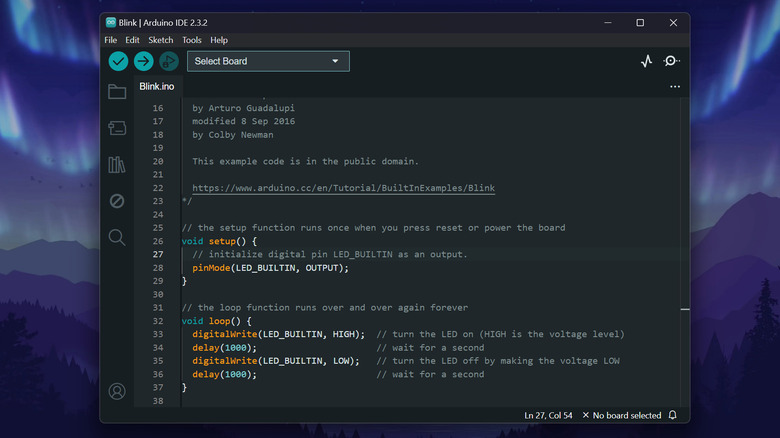Open the Library Manager sidebar panel
This screenshot has width=780, height=438.
pos(117,165)
